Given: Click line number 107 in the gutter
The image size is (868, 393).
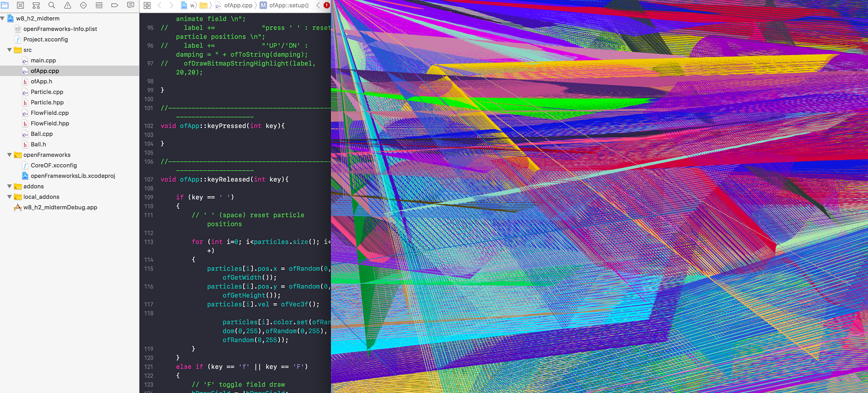Looking at the screenshot, I should coord(149,180).
